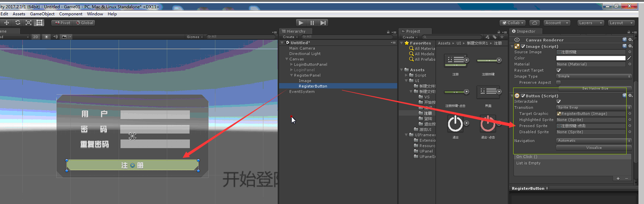Select the Move tool in toolbar
644x204 pixels.
[x=7, y=23]
